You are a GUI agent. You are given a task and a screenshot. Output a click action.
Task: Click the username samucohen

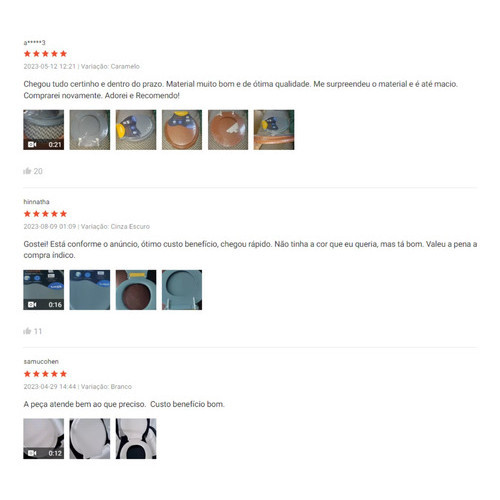[41, 361]
